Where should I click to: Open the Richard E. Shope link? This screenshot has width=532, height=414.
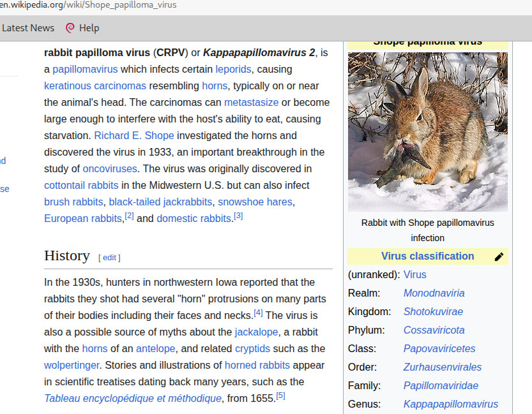tap(134, 135)
